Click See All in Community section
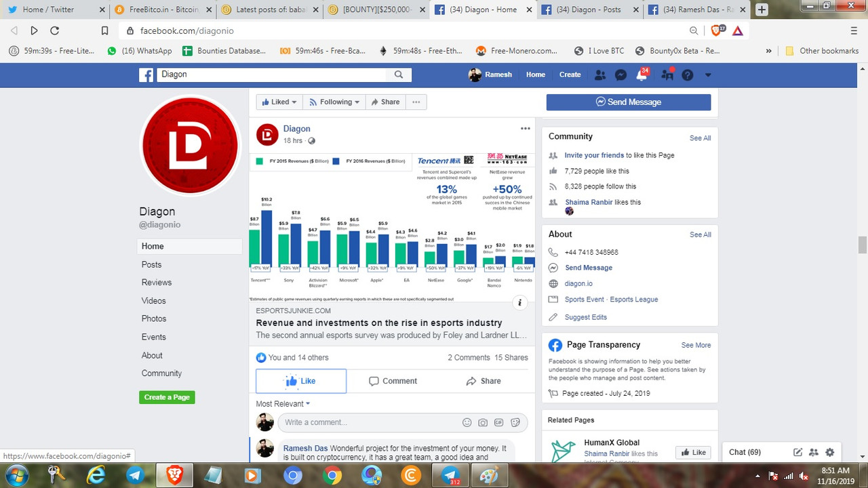Screen dimensions: 868x488 701,138
